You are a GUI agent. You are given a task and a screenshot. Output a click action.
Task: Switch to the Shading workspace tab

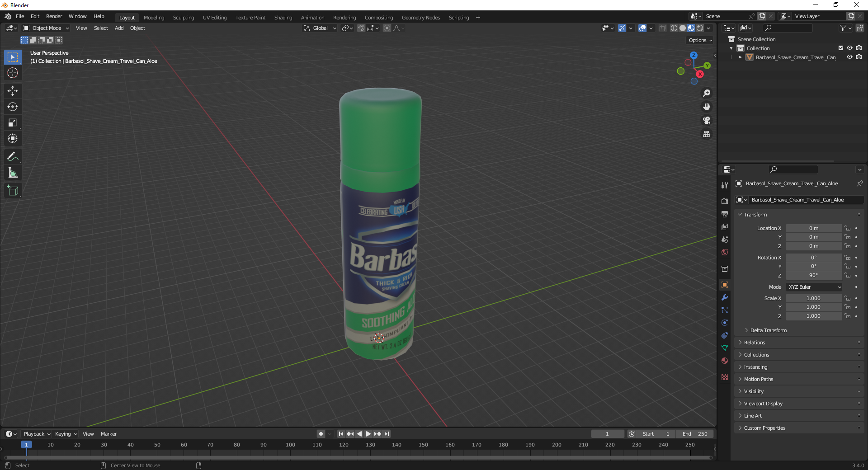[x=283, y=18]
